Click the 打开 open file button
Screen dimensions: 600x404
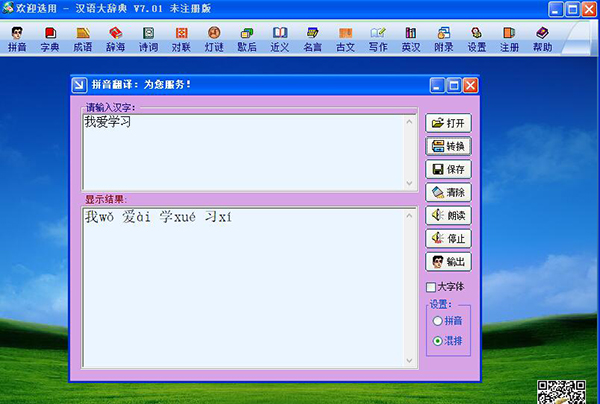click(448, 123)
